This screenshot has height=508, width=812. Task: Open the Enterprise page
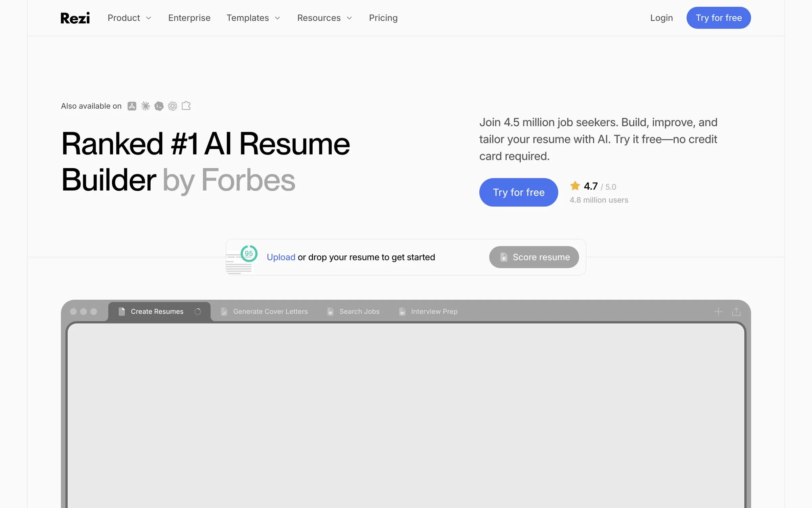click(189, 18)
